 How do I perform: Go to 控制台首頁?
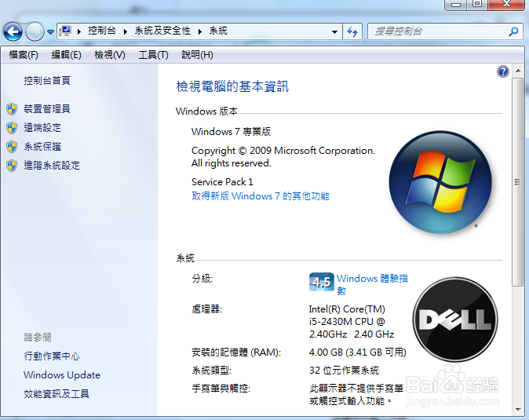pos(47,81)
